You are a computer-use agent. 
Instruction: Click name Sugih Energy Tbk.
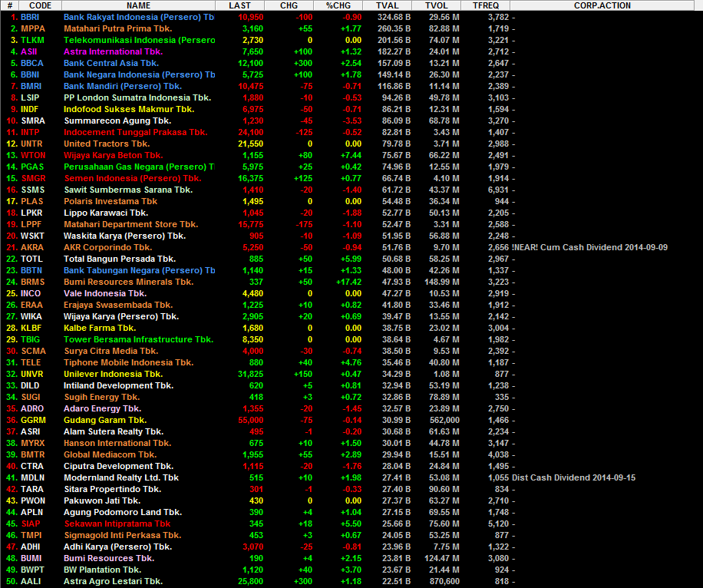(x=102, y=397)
